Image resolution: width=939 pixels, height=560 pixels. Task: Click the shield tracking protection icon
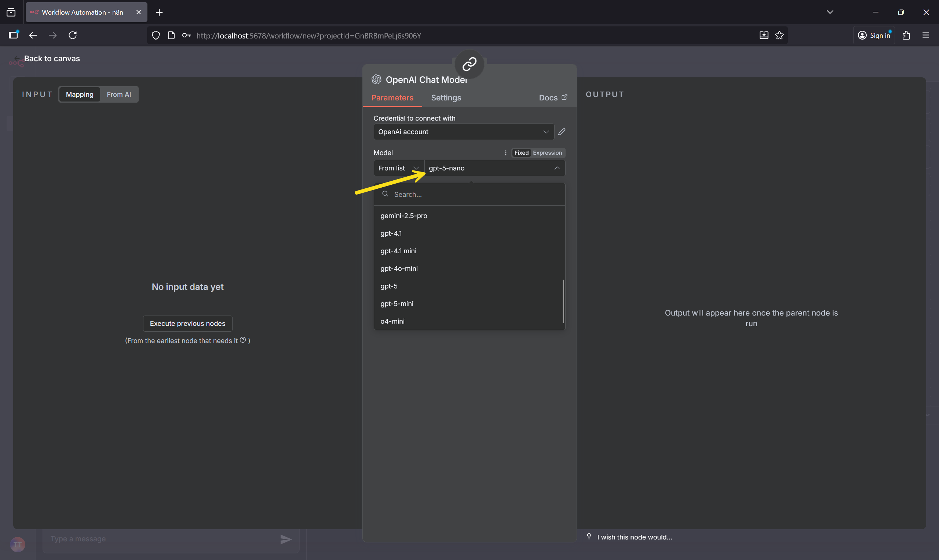point(156,35)
